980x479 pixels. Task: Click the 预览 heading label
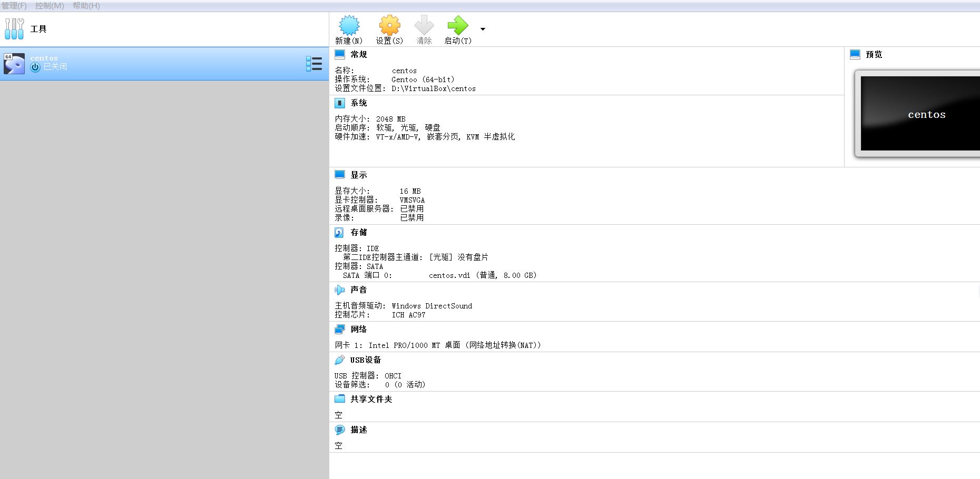click(x=874, y=55)
